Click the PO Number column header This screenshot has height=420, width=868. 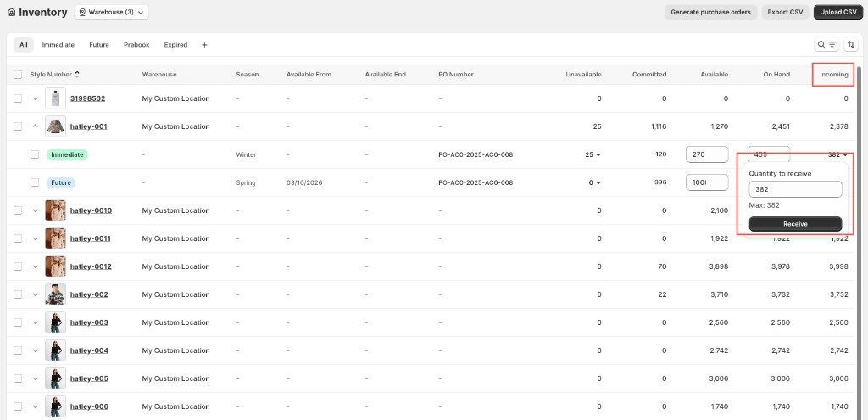[455, 75]
